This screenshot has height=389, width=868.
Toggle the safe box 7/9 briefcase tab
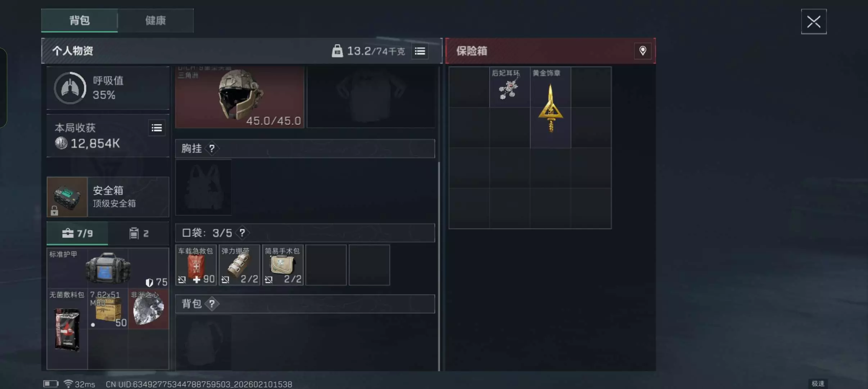(77, 233)
